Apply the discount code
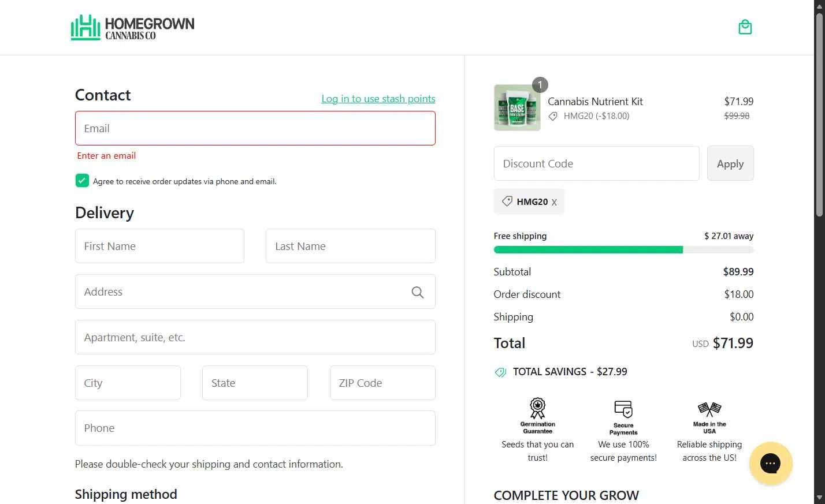Image resolution: width=825 pixels, height=504 pixels. coord(730,163)
